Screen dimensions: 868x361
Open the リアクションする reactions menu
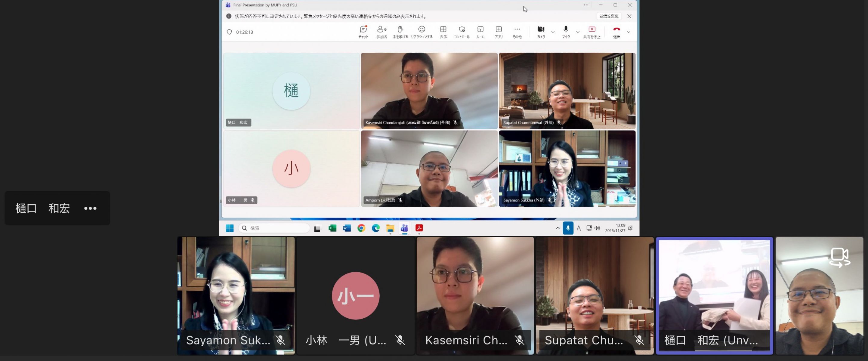coord(422,32)
